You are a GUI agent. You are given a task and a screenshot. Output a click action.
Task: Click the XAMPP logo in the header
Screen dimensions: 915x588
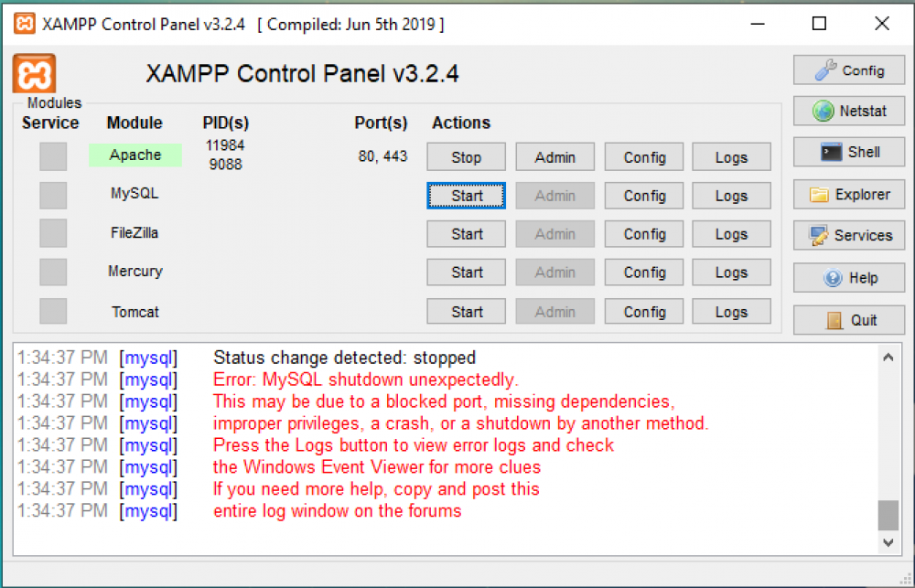click(34, 73)
